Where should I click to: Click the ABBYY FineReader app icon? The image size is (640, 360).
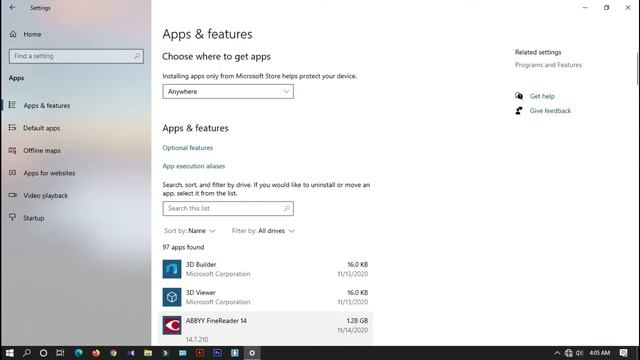coord(172,325)
